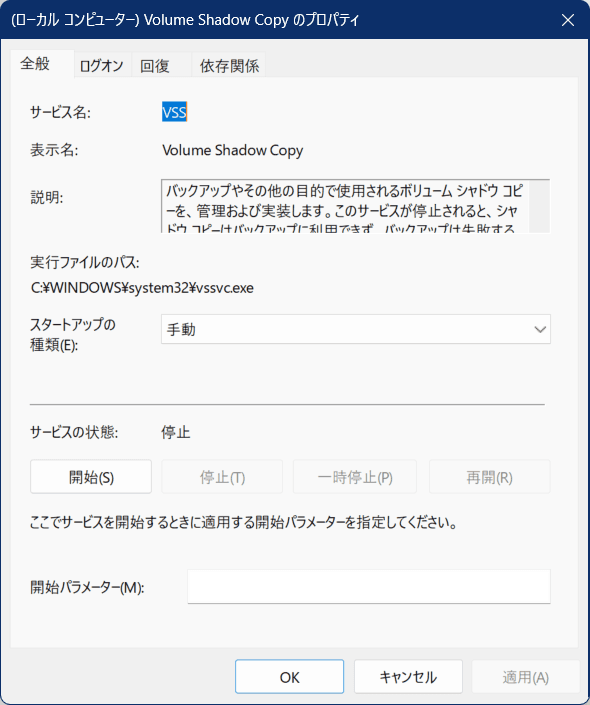
Task: Click the 停止 service status text
Action: point(176,433)
